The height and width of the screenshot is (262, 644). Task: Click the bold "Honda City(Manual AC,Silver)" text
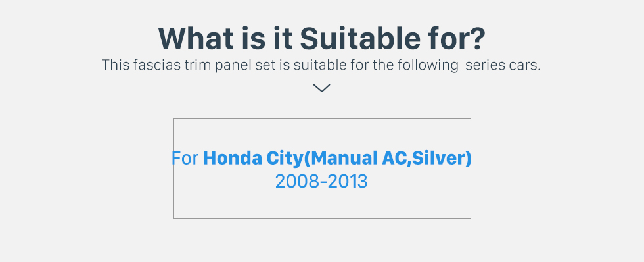click(x=337, y=159)
